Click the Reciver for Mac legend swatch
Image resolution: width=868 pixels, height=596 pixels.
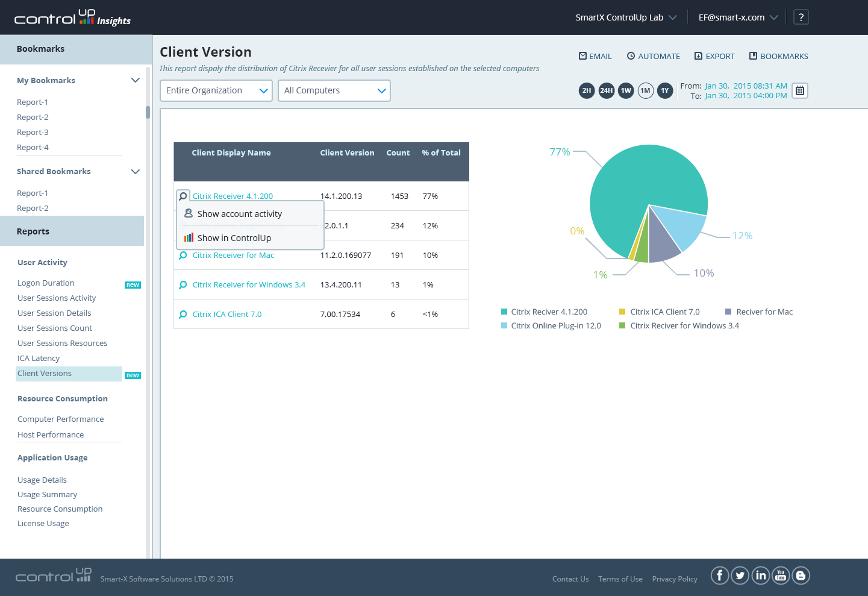(x=728, y=312)
